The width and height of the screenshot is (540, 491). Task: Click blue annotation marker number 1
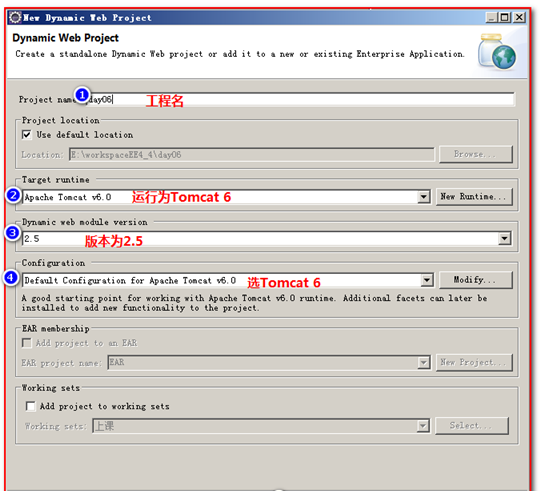82,95
